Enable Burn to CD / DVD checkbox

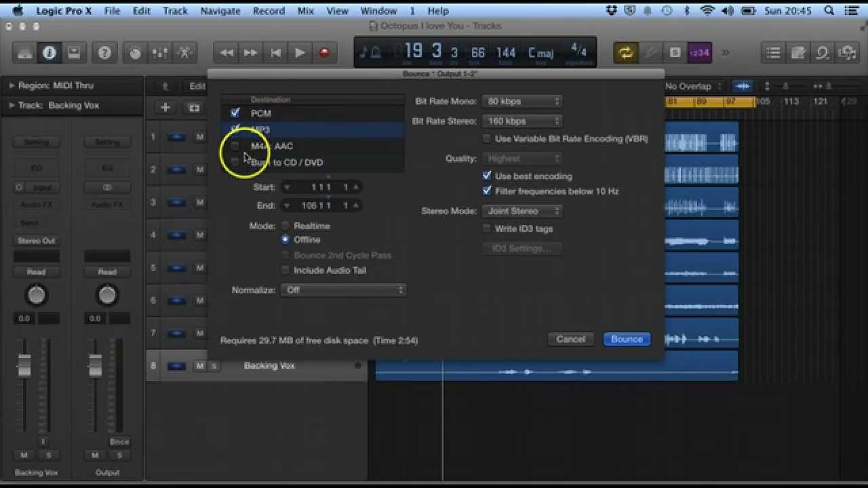pyautogui.click(x=235, y=162)
